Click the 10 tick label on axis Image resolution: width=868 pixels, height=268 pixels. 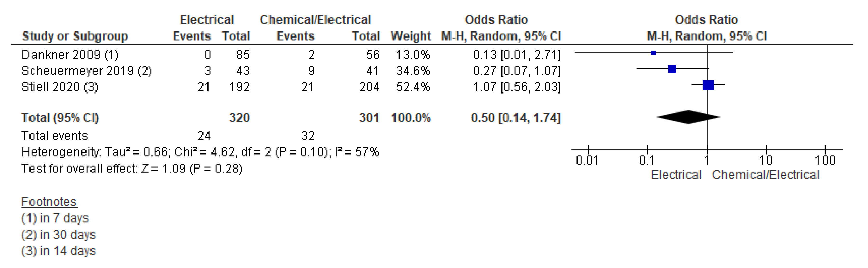pyautogui.click(x=766, y=160)
